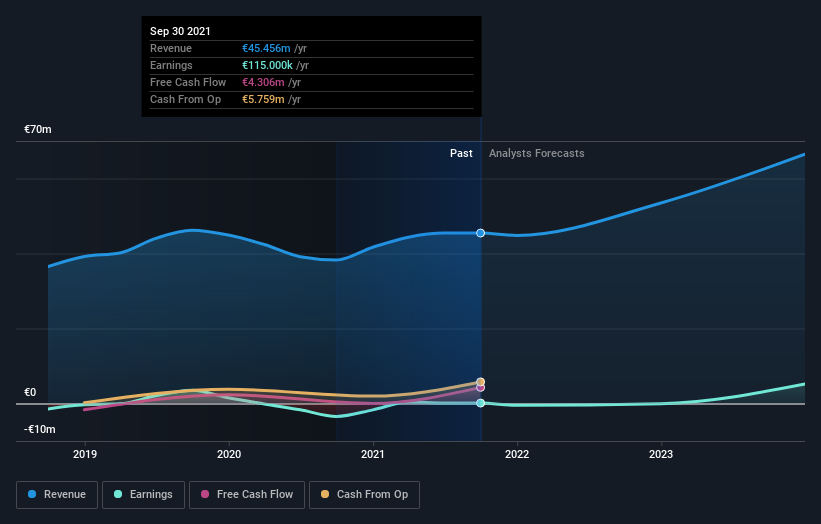Image resolution: width=821 pixels, height=524 pixels.
Task: Select the 2019 x-axis label
Action: point(85,454)
